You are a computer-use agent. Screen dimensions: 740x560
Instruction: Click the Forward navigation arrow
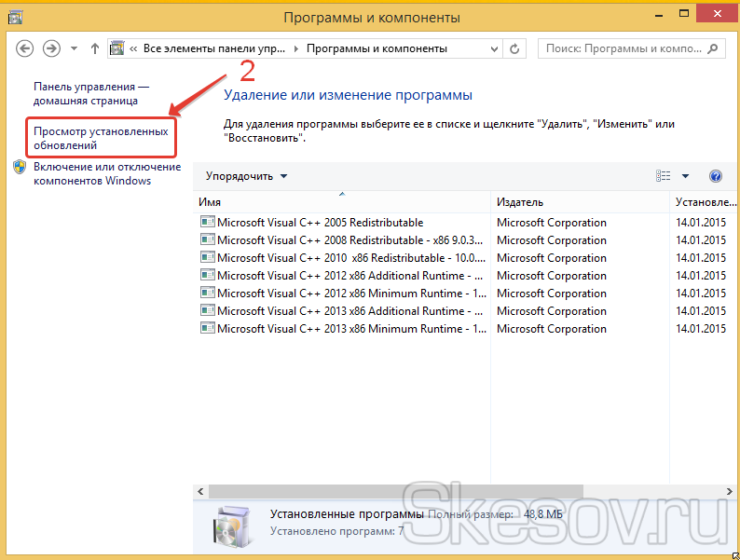click(52, 48)
